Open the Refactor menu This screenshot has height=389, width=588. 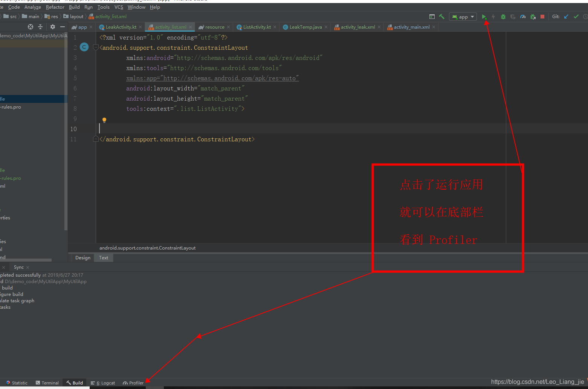(55, 7)
